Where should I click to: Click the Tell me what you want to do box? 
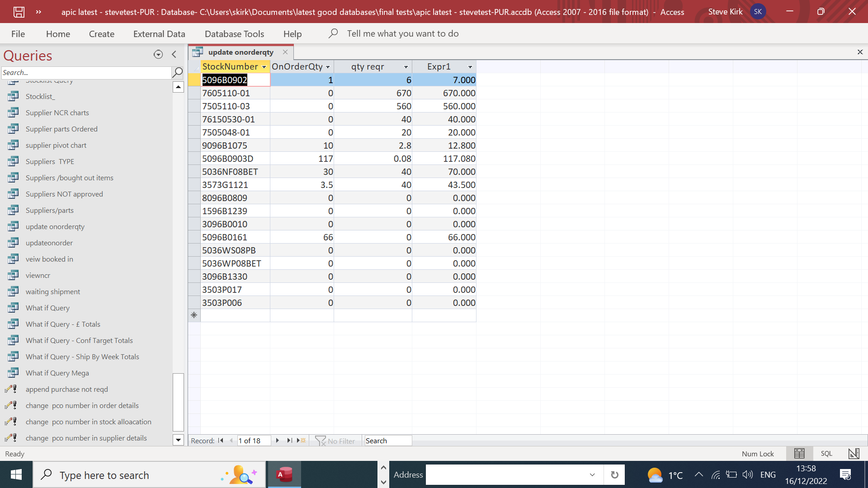click(x=402, y=33)
